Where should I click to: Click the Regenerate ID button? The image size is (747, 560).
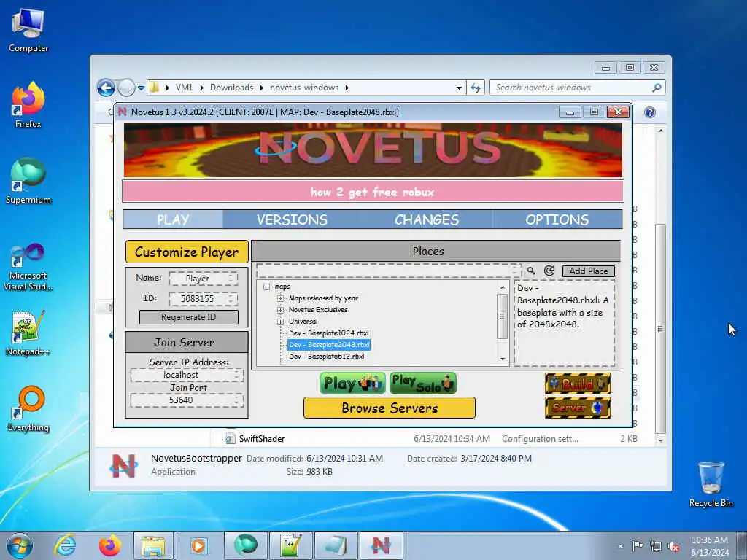pyautogui.click(x=189, y=317)
